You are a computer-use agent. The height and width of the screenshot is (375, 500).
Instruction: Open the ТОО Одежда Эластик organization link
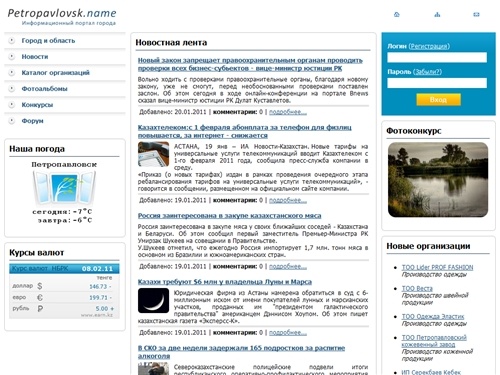pos(433,316)
